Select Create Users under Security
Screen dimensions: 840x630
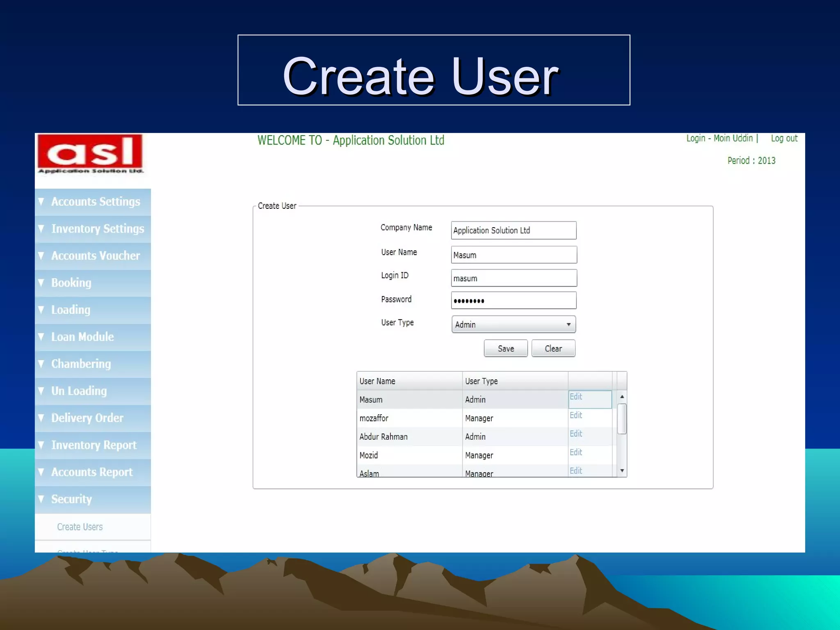80,527
